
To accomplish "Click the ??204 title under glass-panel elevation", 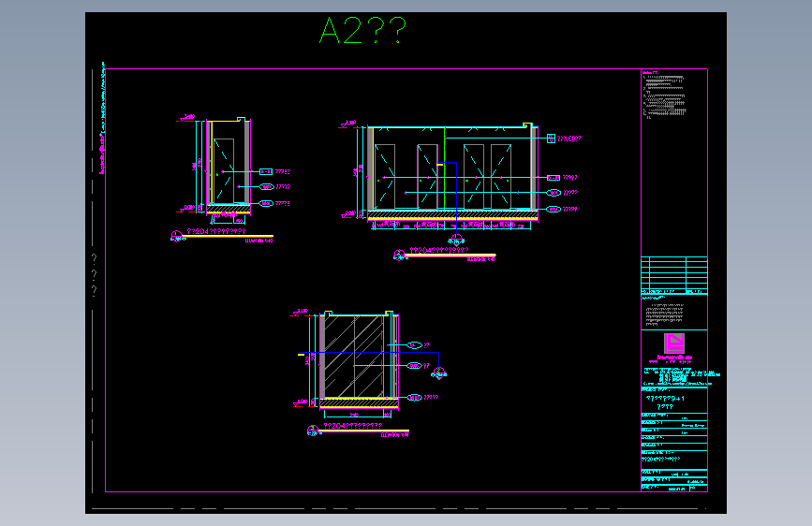I will tap(353, 426).
